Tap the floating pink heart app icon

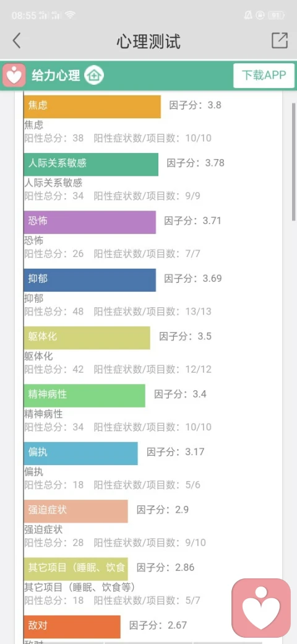[261, 608]
